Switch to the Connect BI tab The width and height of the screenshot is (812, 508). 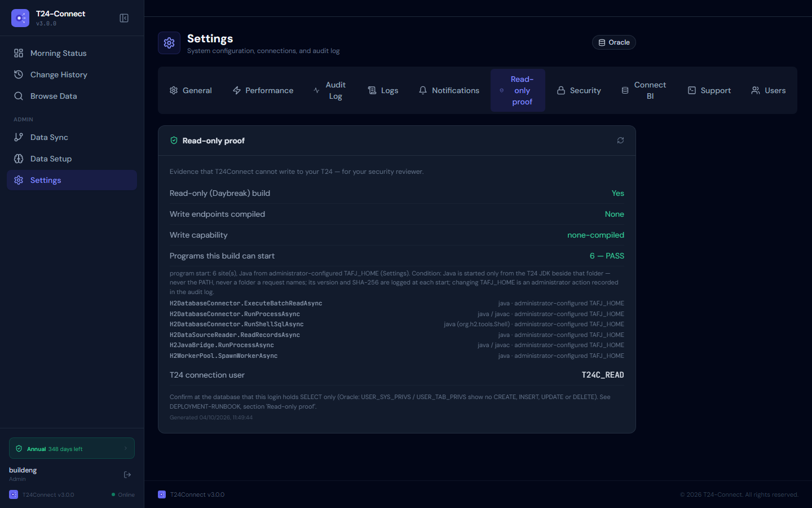point(644,90)
